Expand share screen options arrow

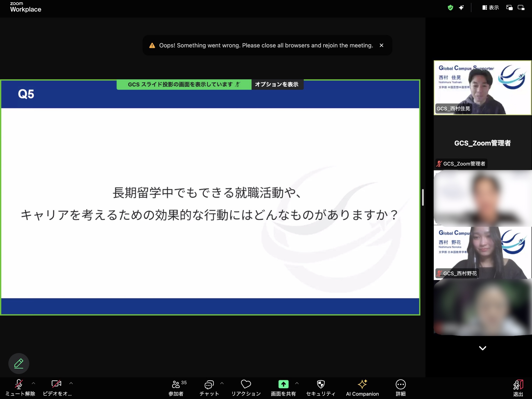point(297,383)
